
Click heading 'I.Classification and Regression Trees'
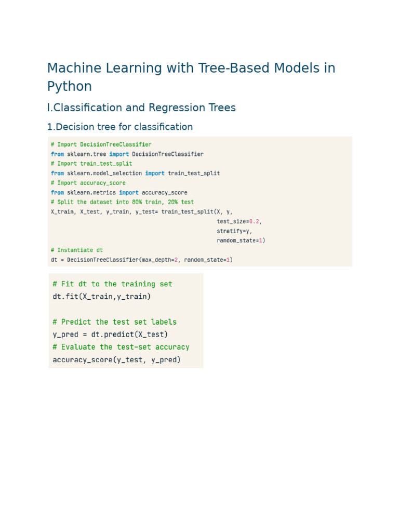(x=141, y=108)
